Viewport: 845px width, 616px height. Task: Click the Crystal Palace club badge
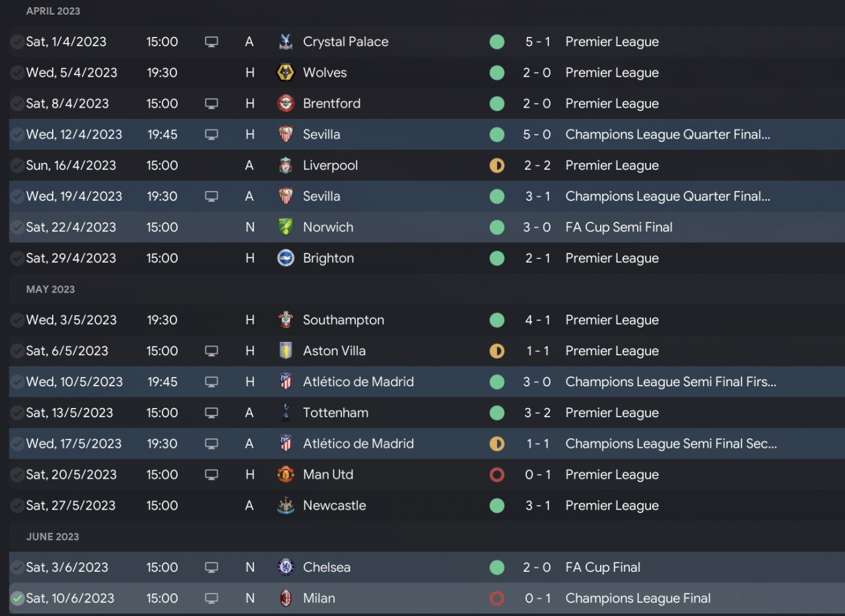[x=285, y=42]
